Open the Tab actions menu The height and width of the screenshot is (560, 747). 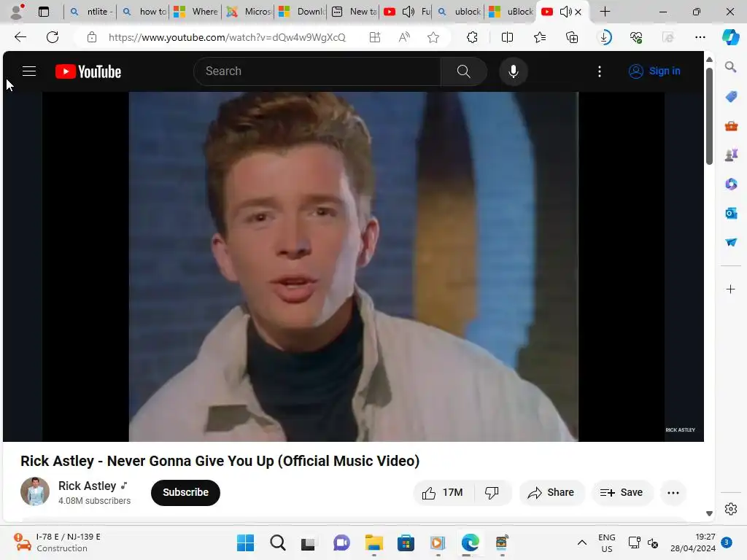pyautogui.click(x=44, y=12)
